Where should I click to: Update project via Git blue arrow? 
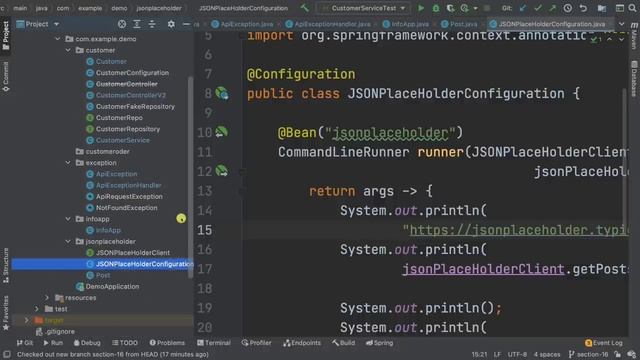(523, 8)
